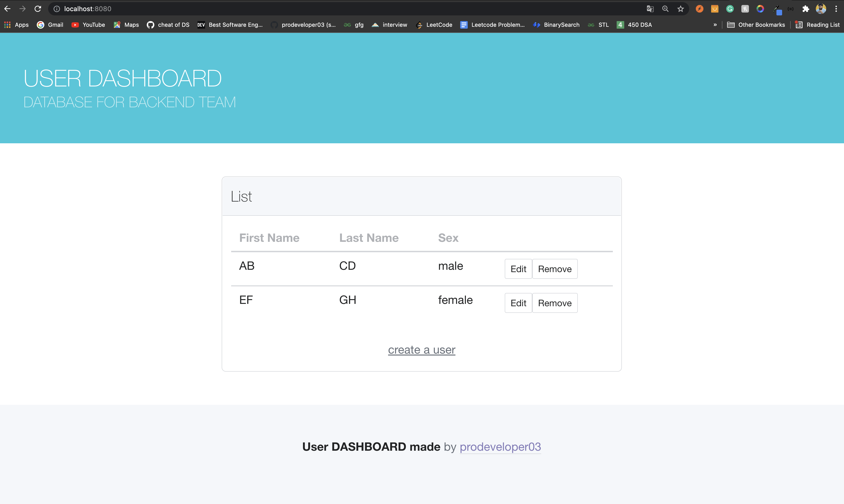The image size is (844, 504).
Task: Expand the hidden bookmarks overflow chevron
Action: coord(715,24)
